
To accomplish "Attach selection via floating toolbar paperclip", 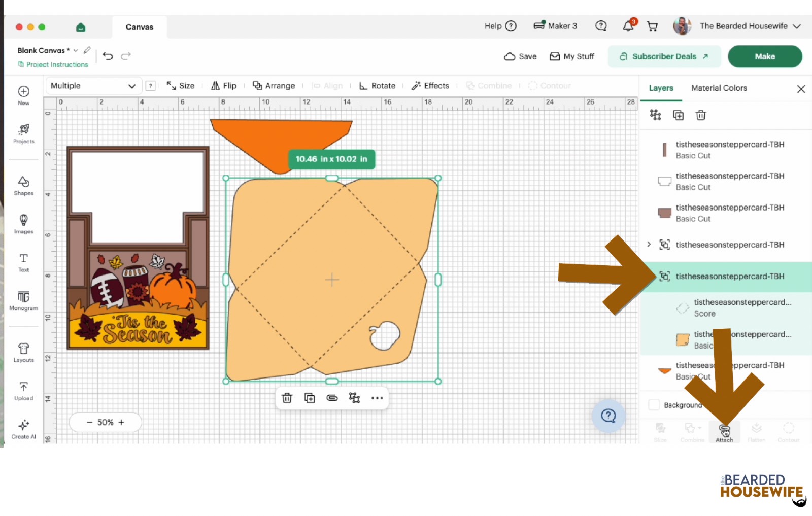I will point(332,398).
